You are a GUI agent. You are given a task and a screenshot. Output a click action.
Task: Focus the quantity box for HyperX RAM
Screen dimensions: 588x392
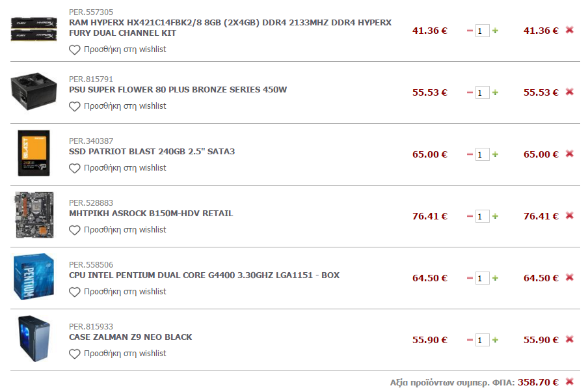pyautogui.click(x=482, y=31)
